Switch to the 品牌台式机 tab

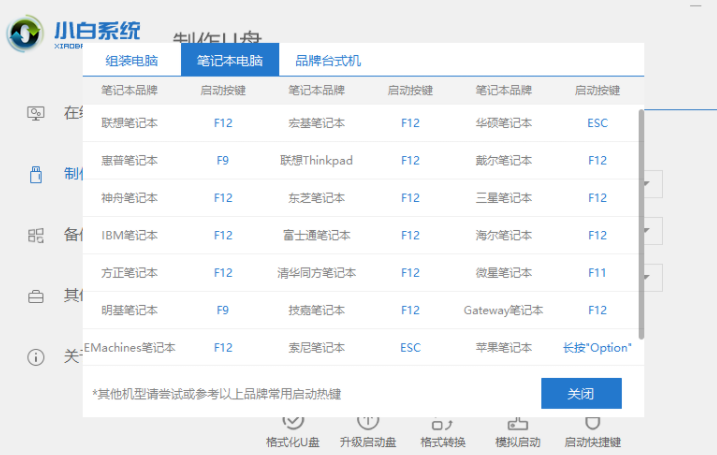[328, 61]
